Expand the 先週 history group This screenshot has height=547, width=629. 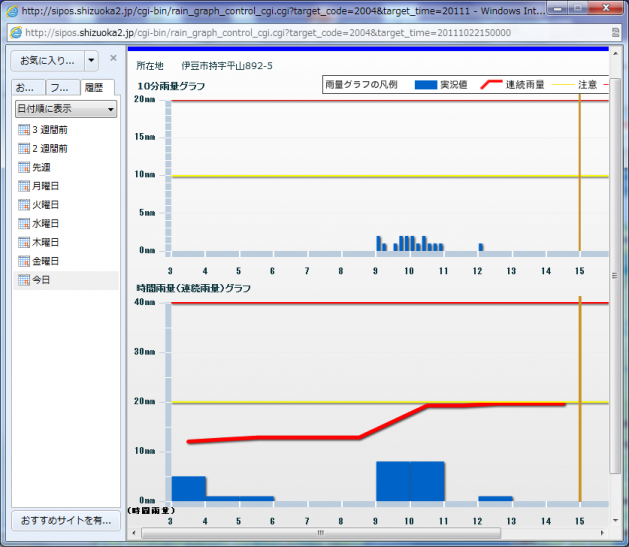[66, 167]
